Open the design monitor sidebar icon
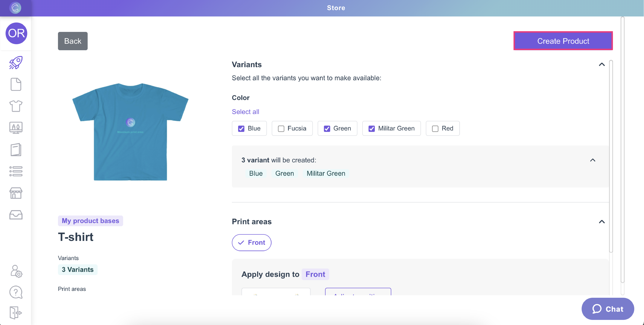 pyautogui.click(x=16, y=128)
